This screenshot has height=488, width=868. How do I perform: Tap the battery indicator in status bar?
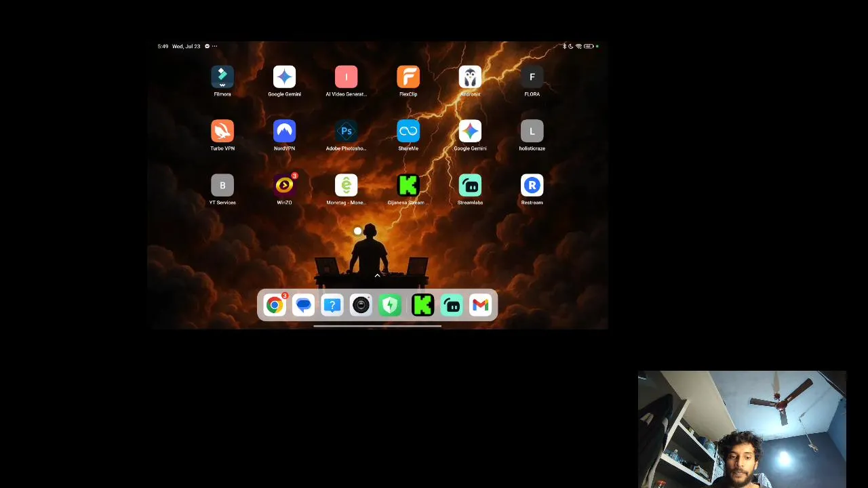[x=589, y=46]
